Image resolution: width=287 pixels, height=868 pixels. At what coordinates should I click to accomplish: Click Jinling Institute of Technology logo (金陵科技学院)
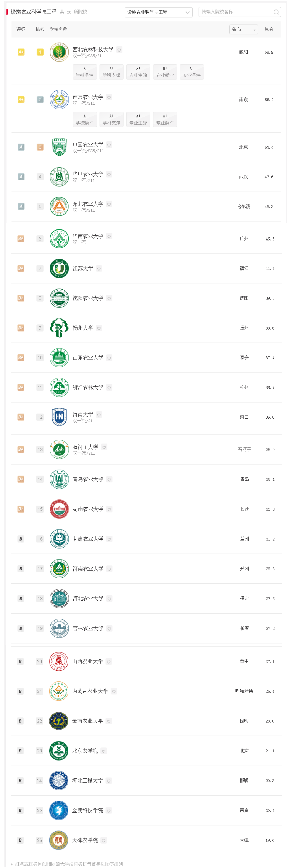(x=59, y=810)
